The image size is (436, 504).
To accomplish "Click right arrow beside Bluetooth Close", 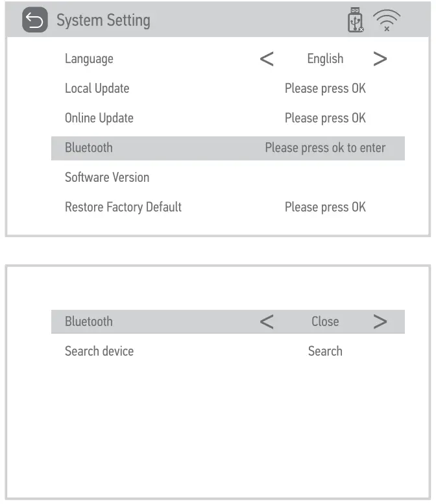I will coord(380,321).
